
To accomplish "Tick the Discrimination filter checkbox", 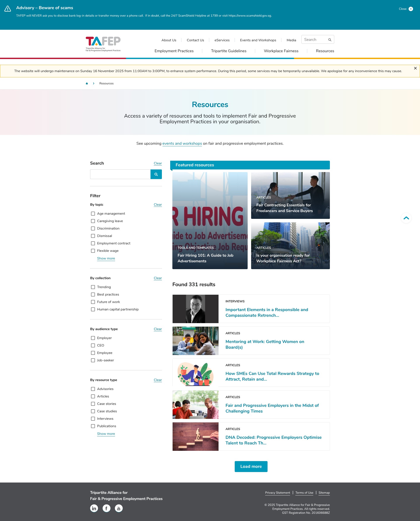I will coord(93,228).
